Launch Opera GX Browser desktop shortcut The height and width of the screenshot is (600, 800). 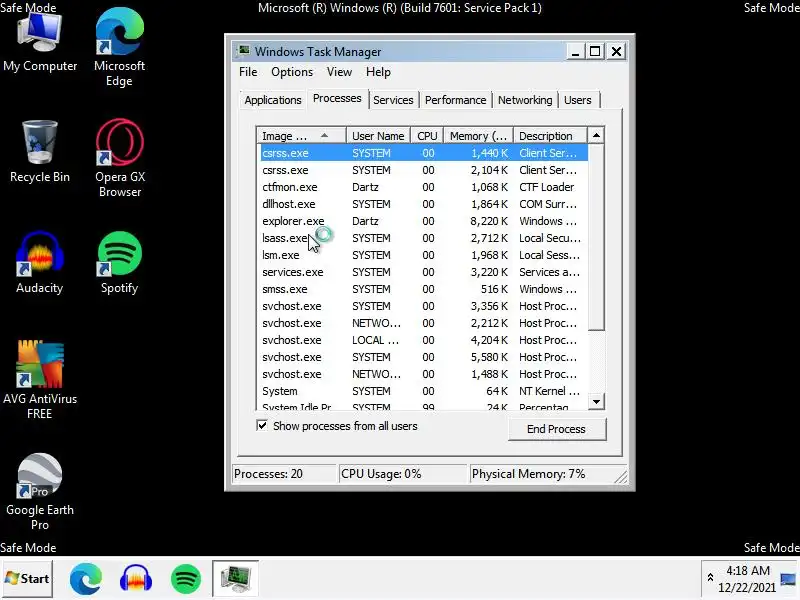coord(120,158)
